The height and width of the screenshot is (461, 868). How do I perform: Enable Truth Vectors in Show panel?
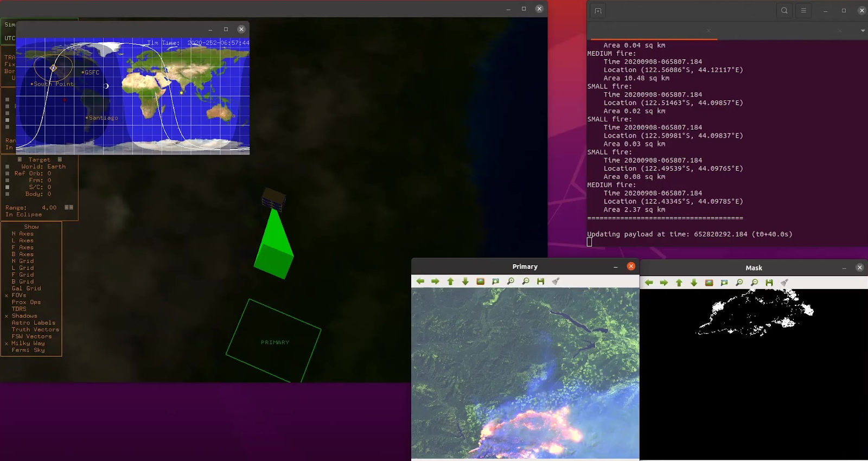(35, 329)
